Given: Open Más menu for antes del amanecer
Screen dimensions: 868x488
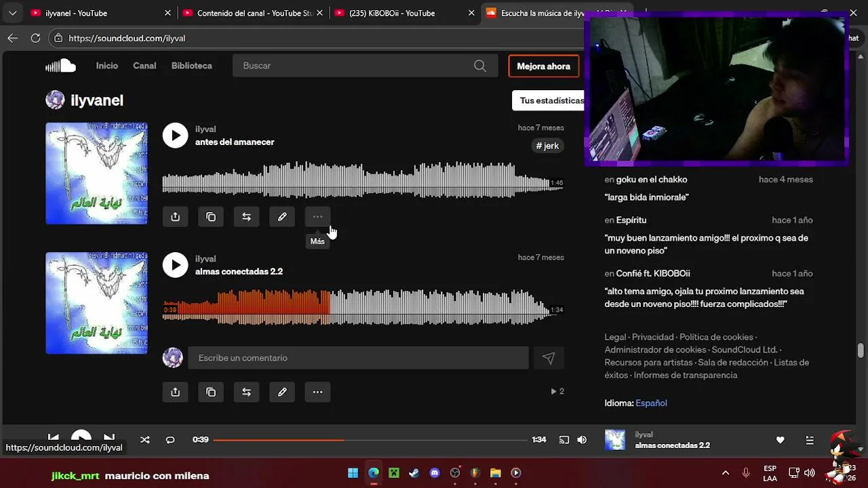Looking at the screenshot, I should 317,217.
